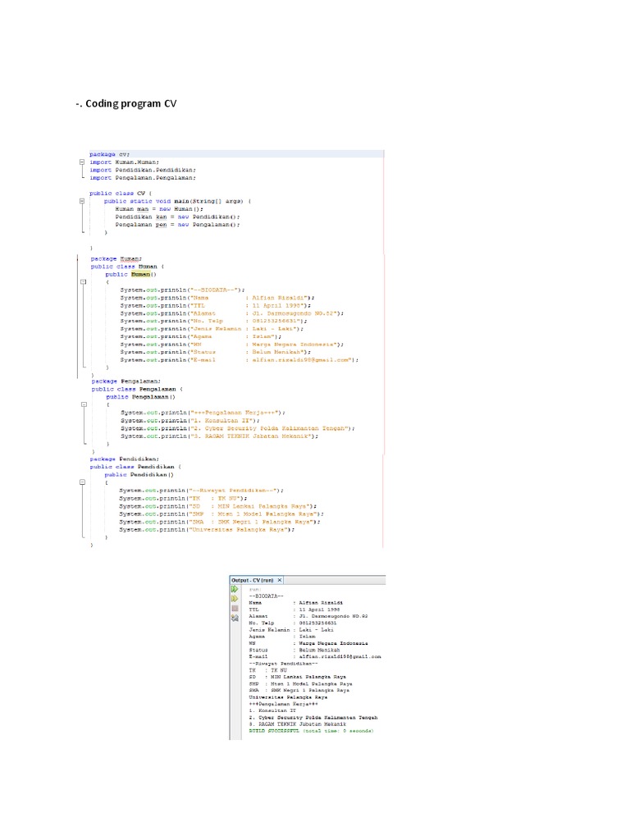This screenshot has height=840, width=630.
Task: Open the Output settings icon below Stop
Action: tap(235, 619)
